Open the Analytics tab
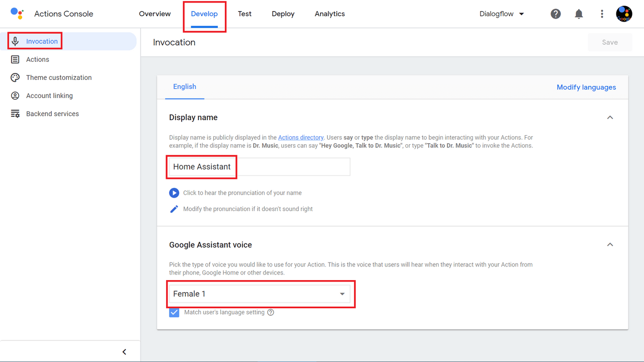This screenshot has width=644, height=362. [x=330, y=14]
